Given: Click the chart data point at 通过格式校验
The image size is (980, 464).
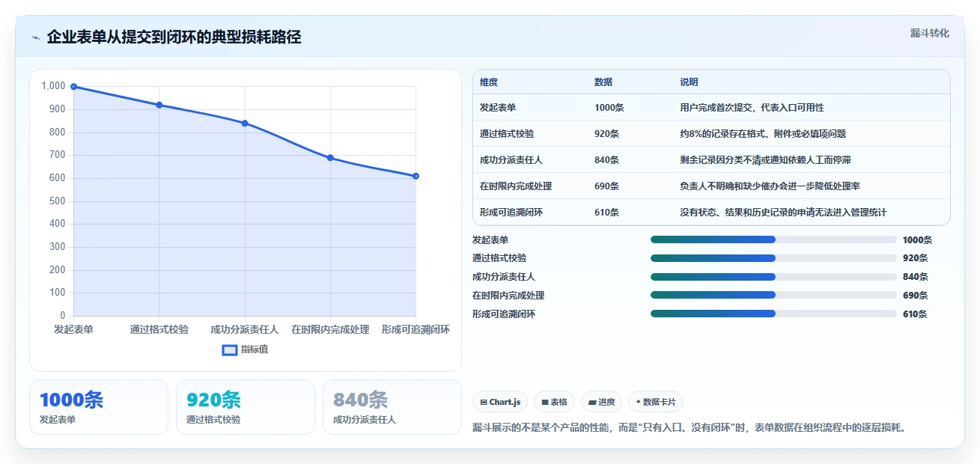Looking at the screenshot, I should 159,105.
